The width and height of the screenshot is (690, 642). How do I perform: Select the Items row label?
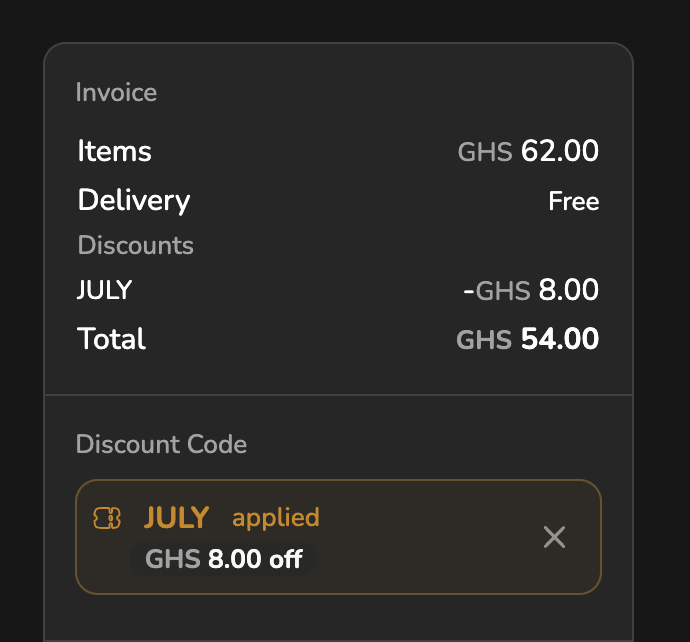pyautogui.click(x=115, y=152)
